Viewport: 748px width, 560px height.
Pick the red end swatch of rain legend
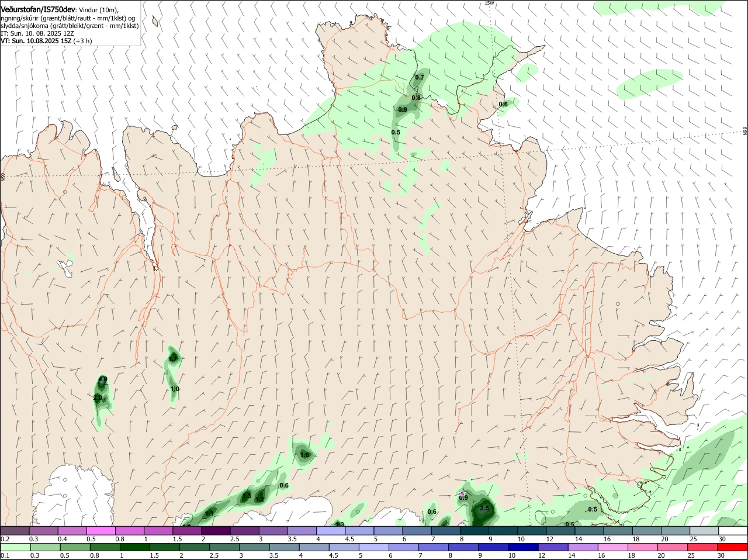733,548
